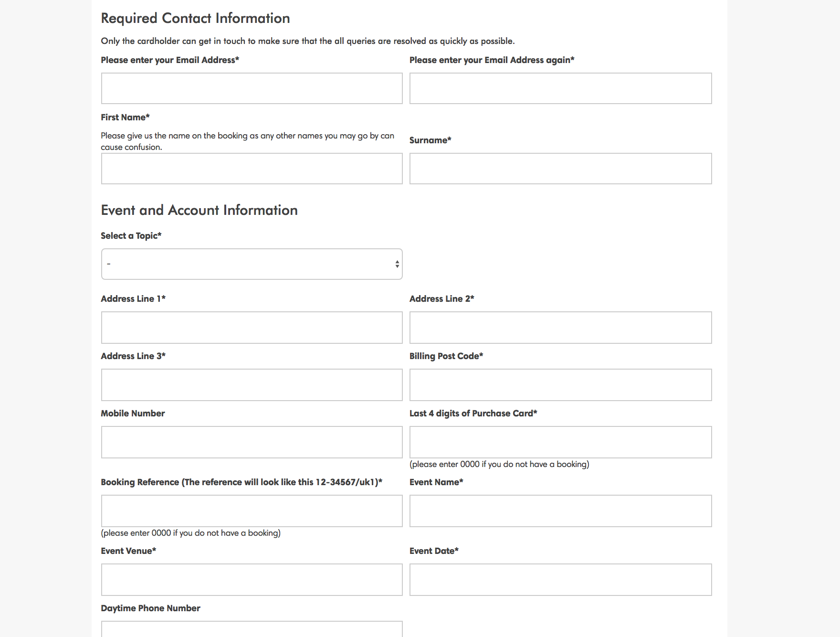This screenshot has height=637, width=840.
Task: Focus the Address Line 2 field
Action: [560, 328]
